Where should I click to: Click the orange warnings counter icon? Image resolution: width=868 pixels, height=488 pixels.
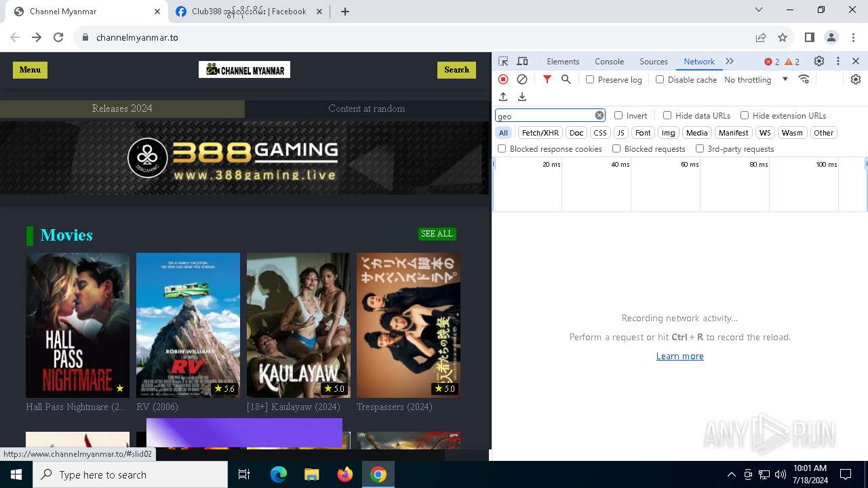coord(792,62)
